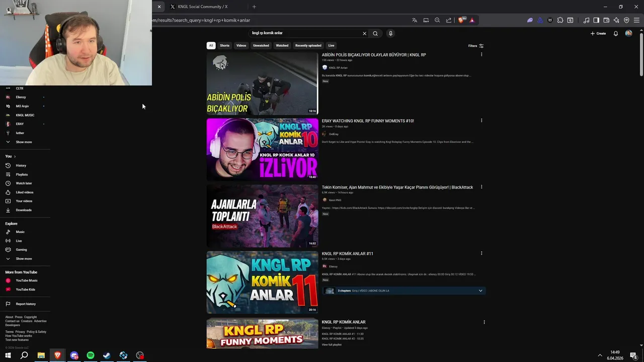Image resolution: width=644 pixels, height=362 pixels.
Task: Toggle the browser sidebar panel icon
Action: click(596, 20)
